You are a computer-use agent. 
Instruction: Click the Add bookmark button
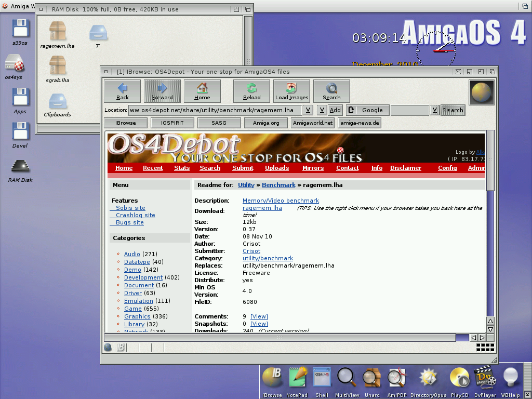pyautogui.click(x=335, y=110)
